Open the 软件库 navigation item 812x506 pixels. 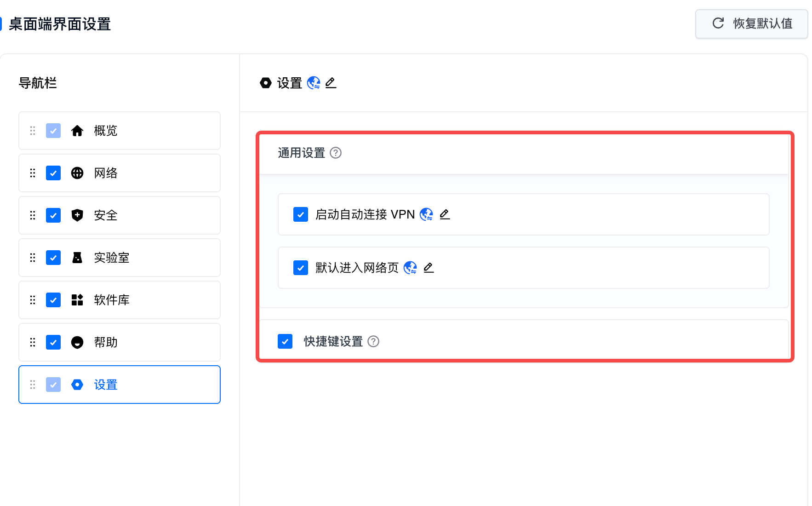click(111, 300)
